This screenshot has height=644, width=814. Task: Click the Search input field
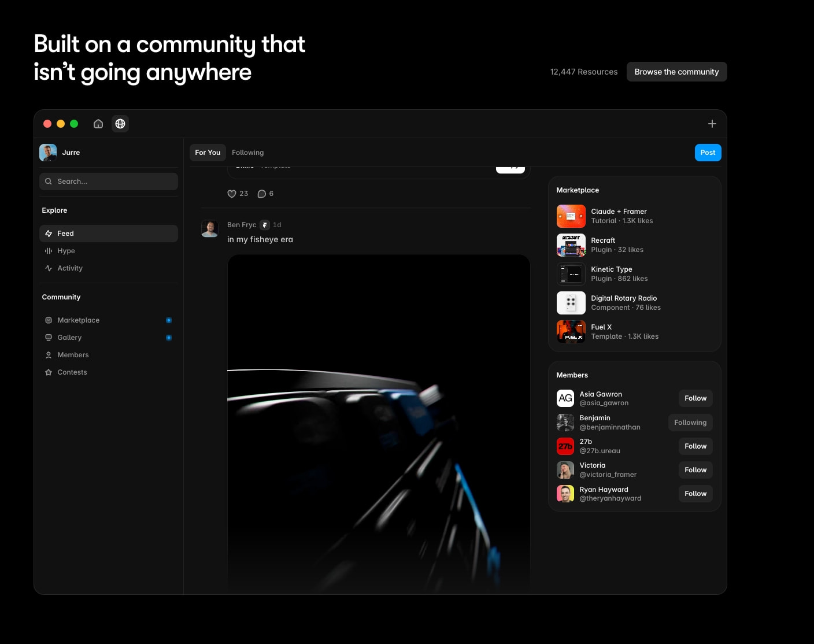click(109, 182)
